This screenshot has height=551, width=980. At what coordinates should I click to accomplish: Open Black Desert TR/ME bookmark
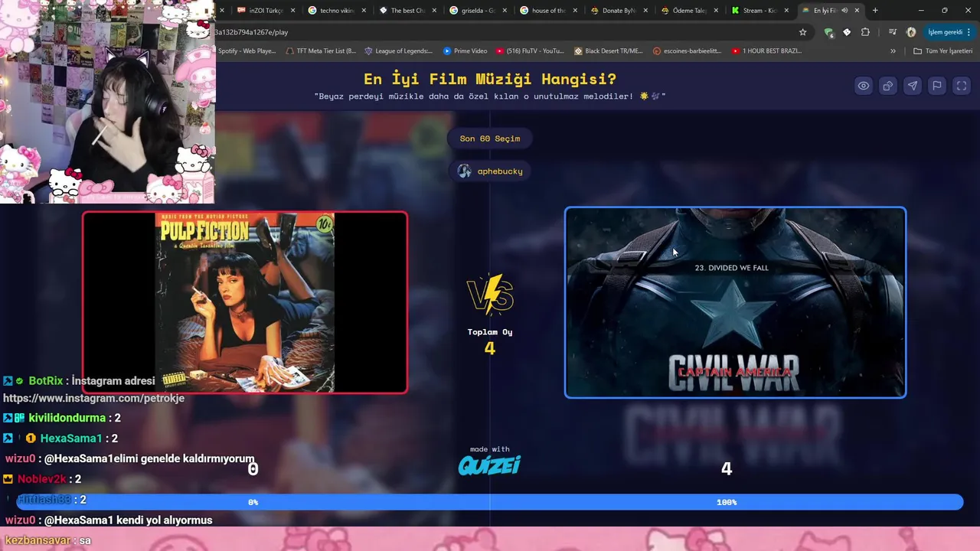coord(609,51)
